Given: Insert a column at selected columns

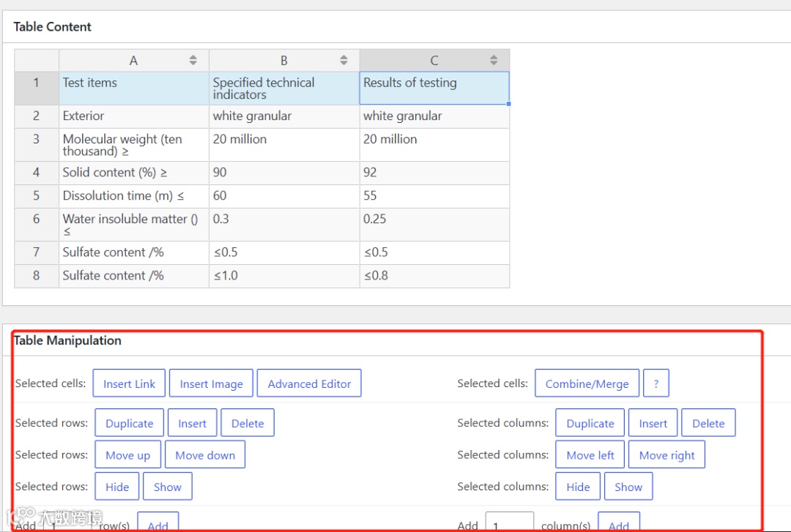Looking at the screenshot, I should [653, 422].
